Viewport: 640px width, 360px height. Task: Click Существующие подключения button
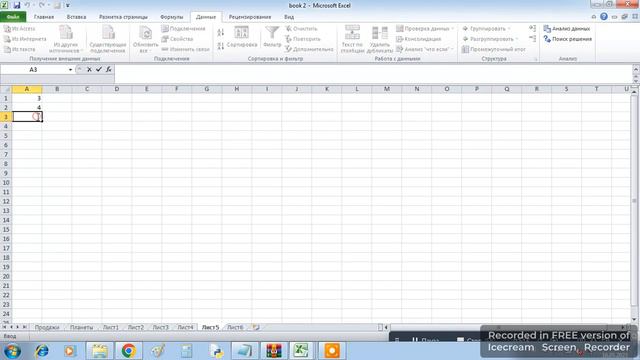108,39
